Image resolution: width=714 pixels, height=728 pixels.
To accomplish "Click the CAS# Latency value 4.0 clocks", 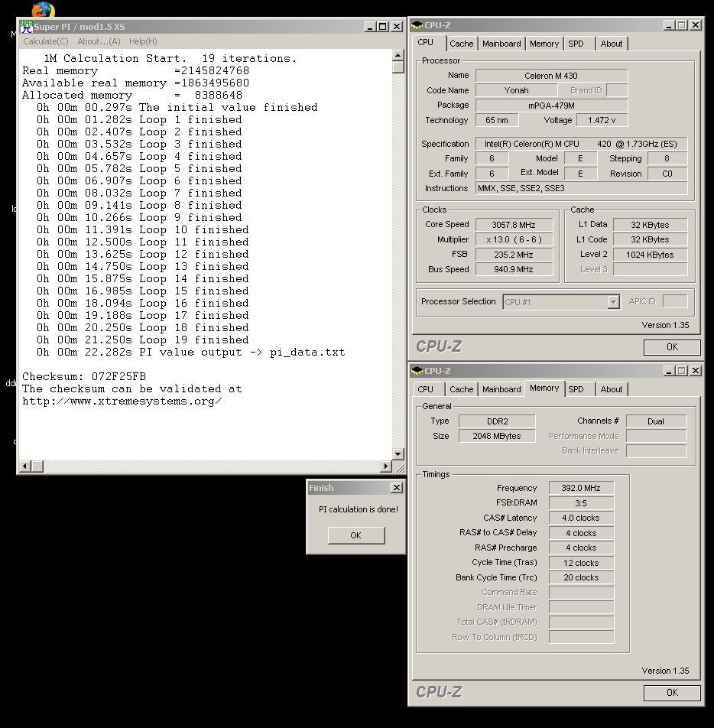I will pos(581,518).
